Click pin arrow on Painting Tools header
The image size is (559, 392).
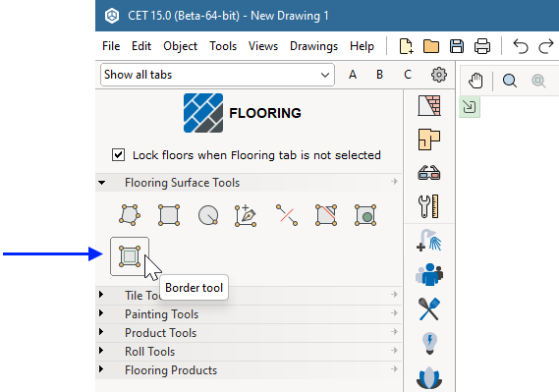tap(394, 312)
